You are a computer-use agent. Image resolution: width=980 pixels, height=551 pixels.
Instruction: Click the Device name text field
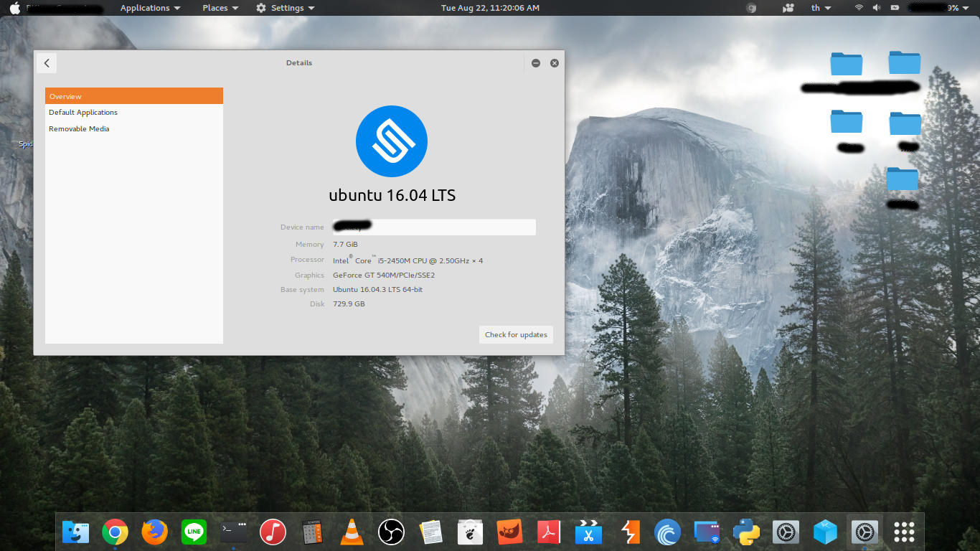coord(433,227)
